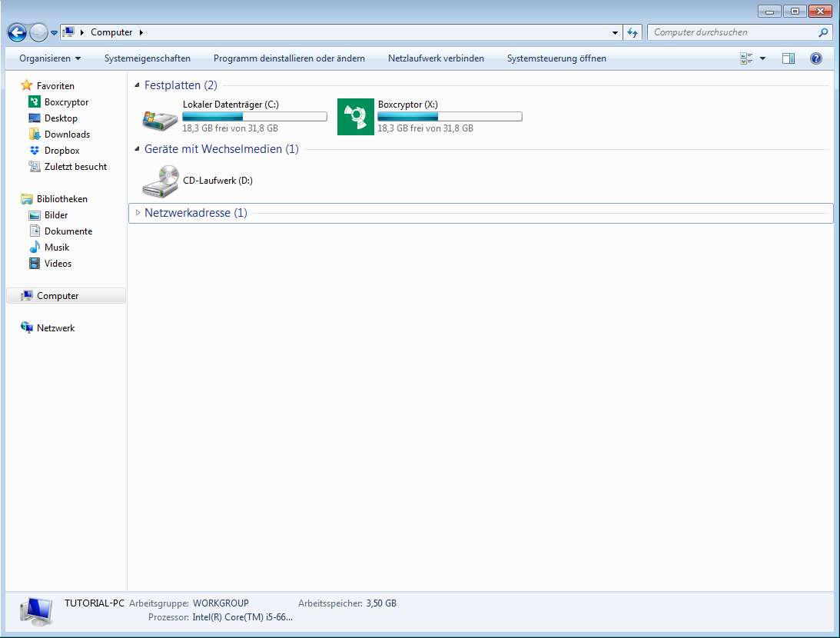
Task: Click the 'Netzwerkadresse (1)' header
Action: [195, 213]
